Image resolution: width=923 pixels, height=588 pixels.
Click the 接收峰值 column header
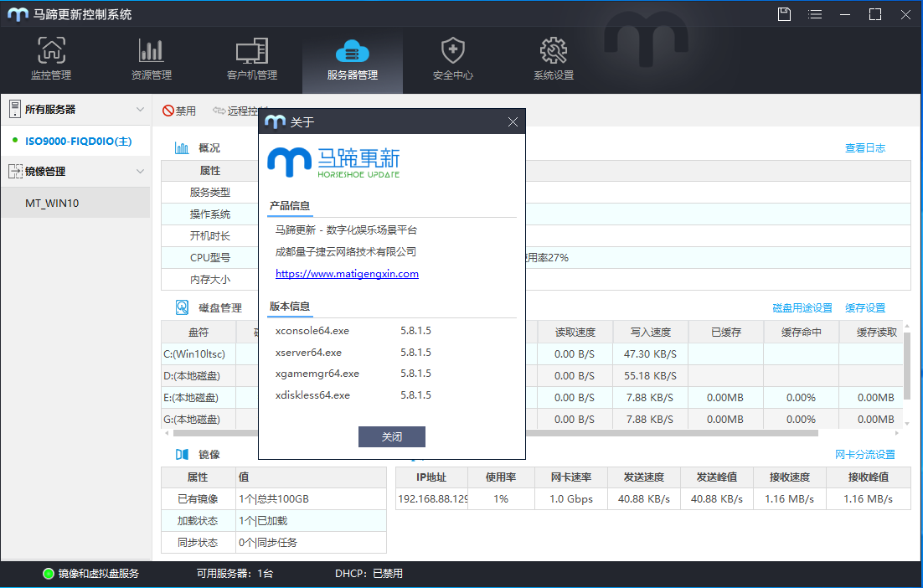click(x=869, y=477)
